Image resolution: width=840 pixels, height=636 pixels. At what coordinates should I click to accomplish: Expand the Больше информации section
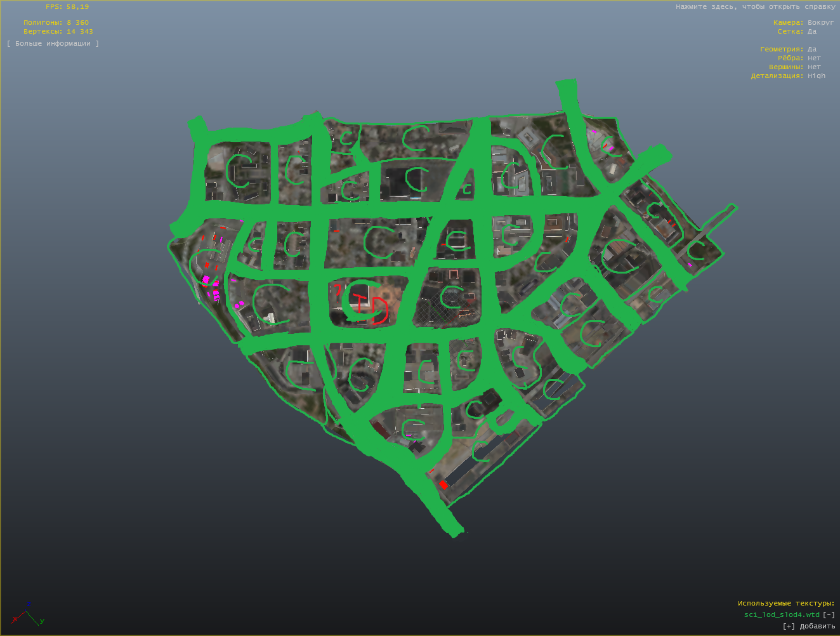(x=53, y=43)
